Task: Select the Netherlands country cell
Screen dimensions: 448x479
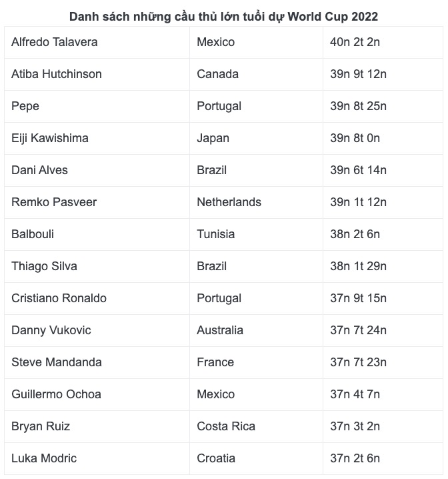Action: point(229,202)
